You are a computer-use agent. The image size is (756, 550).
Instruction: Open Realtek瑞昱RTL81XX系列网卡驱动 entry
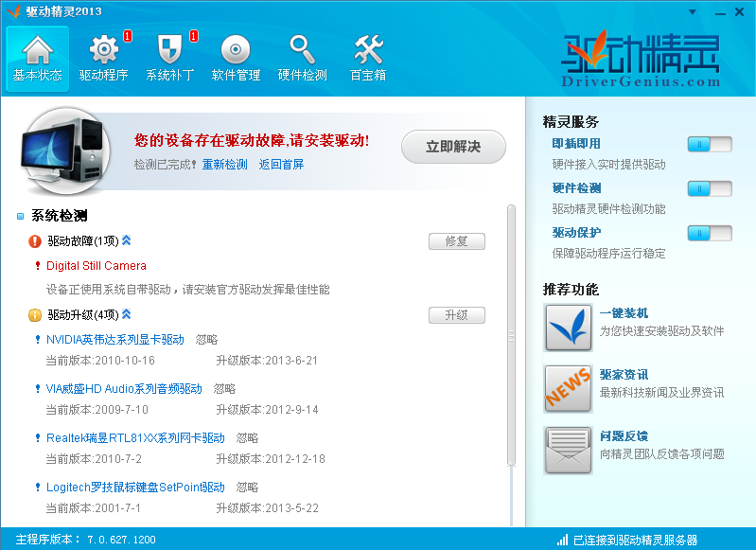pos(135,438)
